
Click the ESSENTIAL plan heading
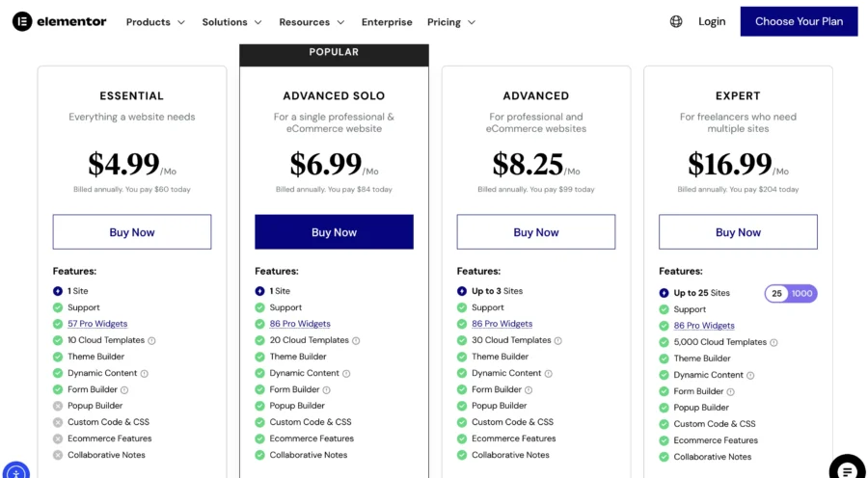(x=132, y=96)
